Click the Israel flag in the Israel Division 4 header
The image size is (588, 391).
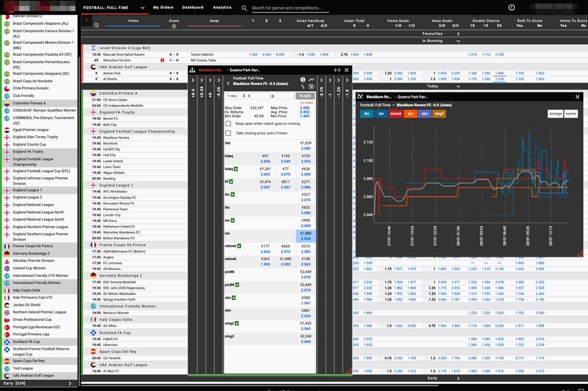coord(93,48)
